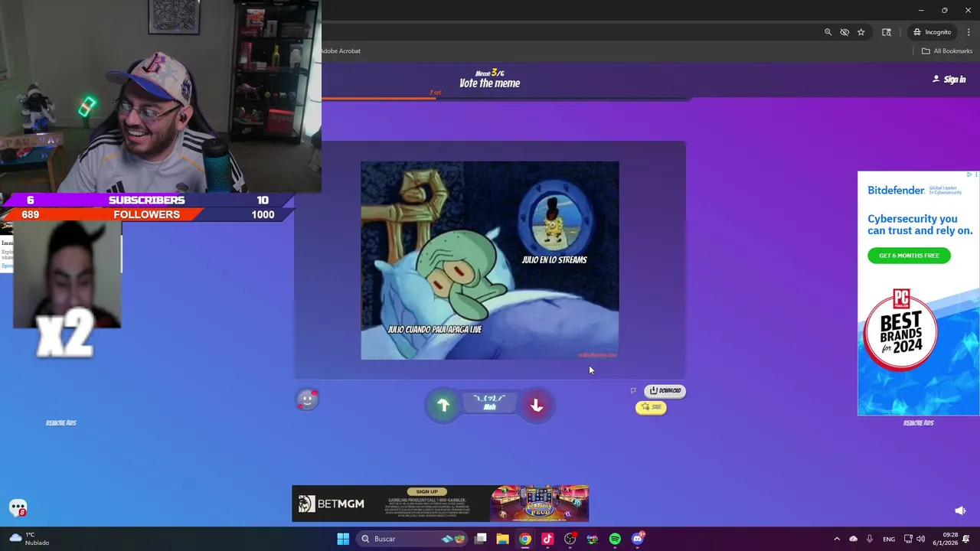Open TikTok app from the taskbar
This screenshot has width=980, height=551.
click(x=547, y=539)
